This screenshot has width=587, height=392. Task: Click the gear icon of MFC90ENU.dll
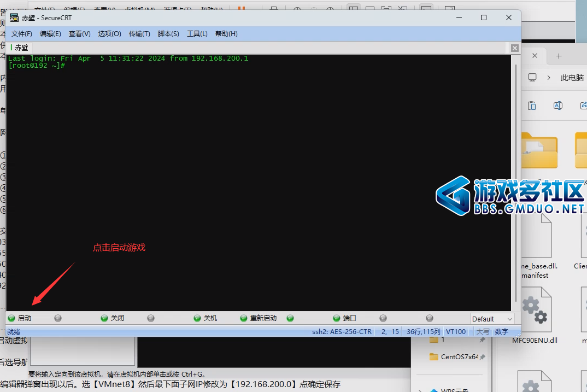point(535,309)
